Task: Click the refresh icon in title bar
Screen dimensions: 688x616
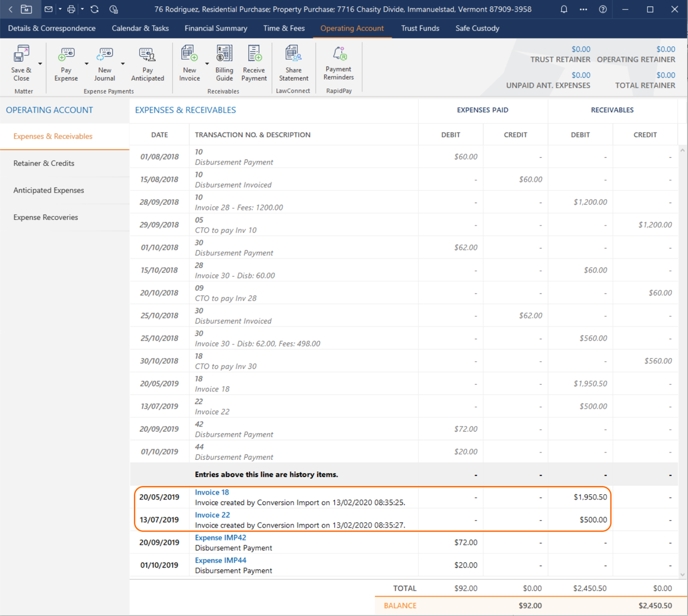Action: coord(94,9)
